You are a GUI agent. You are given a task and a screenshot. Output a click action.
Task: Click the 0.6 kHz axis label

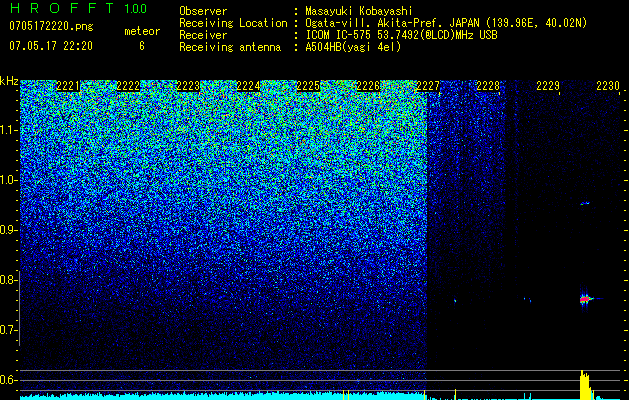click(8, 380)
